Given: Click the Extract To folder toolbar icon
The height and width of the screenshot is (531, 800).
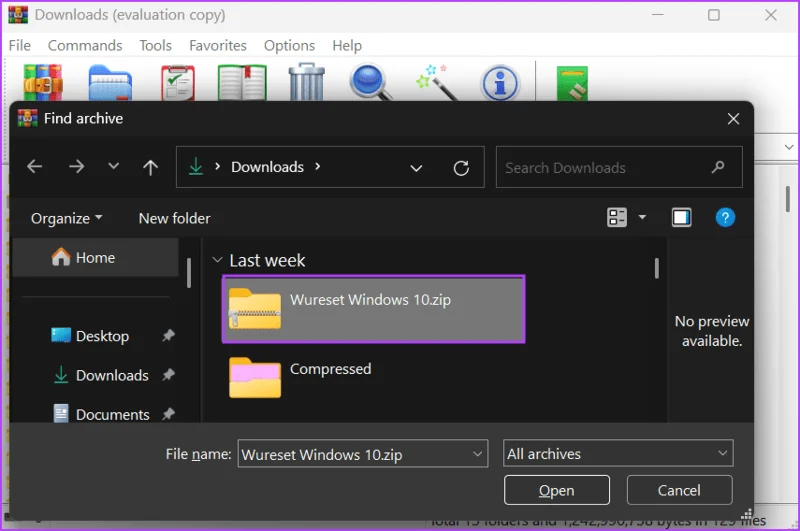Looking at the screenshot, I should 110,83.
